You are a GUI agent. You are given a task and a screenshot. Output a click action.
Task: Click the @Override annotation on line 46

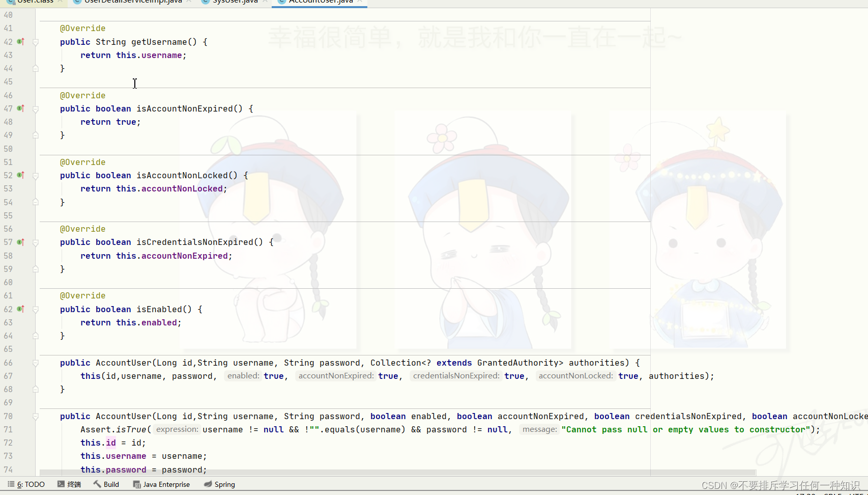[83, 95]
